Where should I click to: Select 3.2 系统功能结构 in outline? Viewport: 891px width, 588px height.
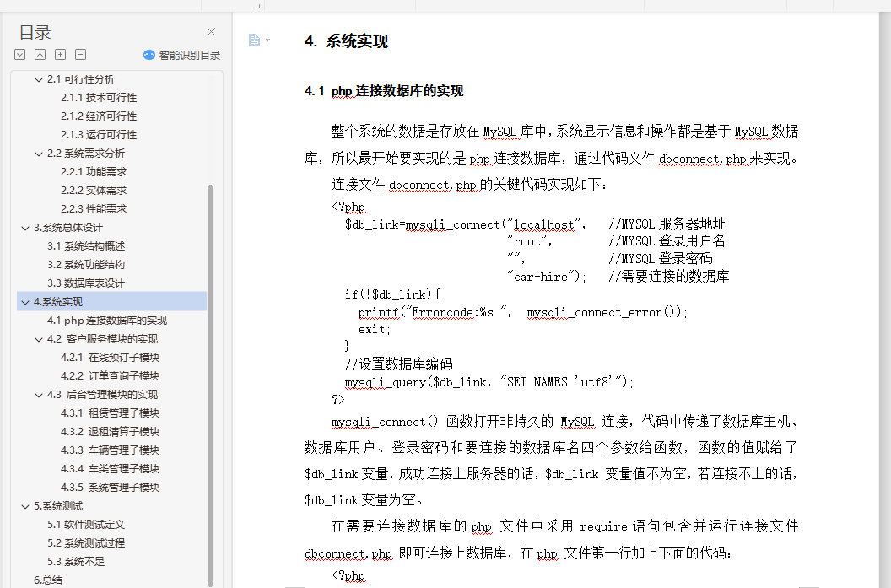[86, 265]
